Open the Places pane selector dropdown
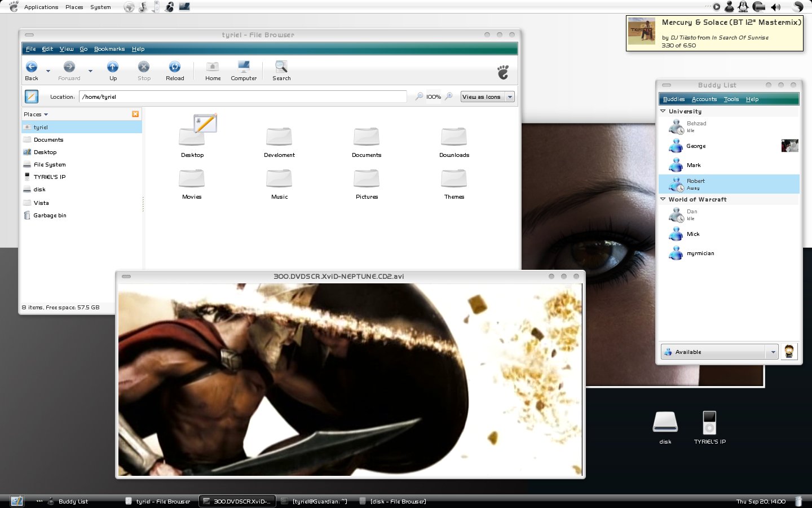Viewport: 812px width, 508px height. 36,114
